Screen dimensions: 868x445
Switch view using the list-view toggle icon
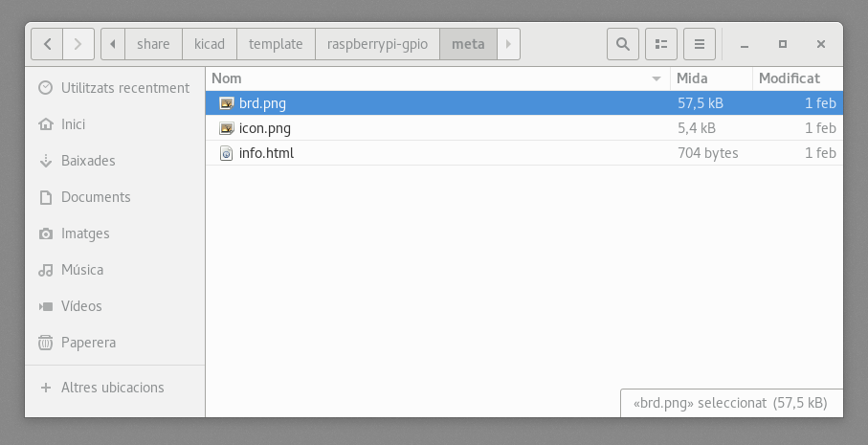tap(661, 44)
